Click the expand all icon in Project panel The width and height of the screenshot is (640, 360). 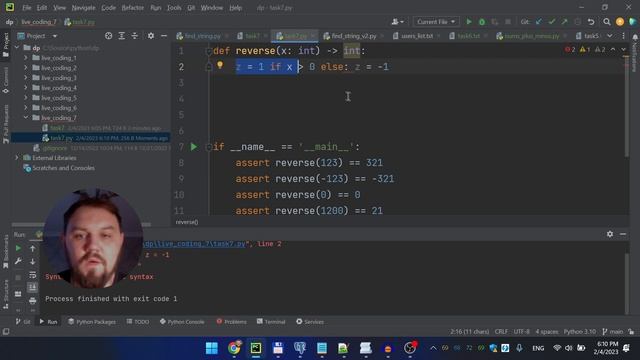click(x=121, y=36)
